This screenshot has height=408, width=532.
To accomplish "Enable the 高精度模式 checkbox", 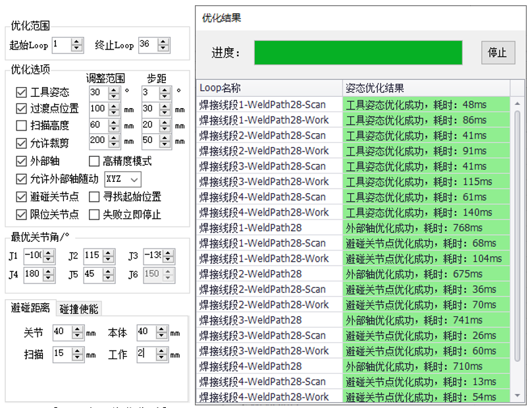I will [94, 161].
